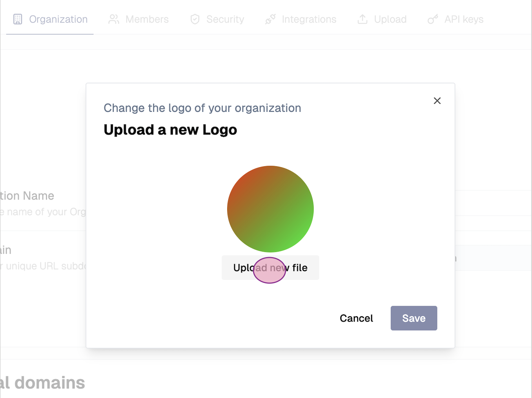This screenshot has width=532, height=398.
Task: Click the 'Upload a new Logo' heading
Action: 170,130
